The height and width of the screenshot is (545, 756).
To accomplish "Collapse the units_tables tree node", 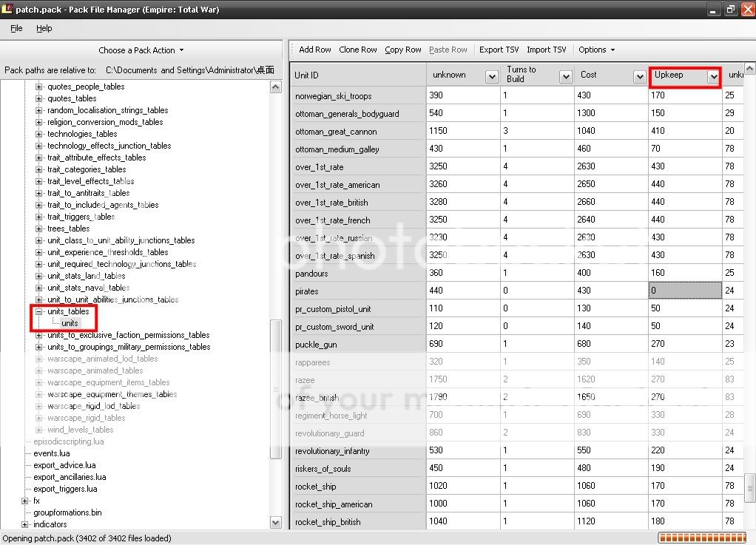I will [x=39, y=311].
